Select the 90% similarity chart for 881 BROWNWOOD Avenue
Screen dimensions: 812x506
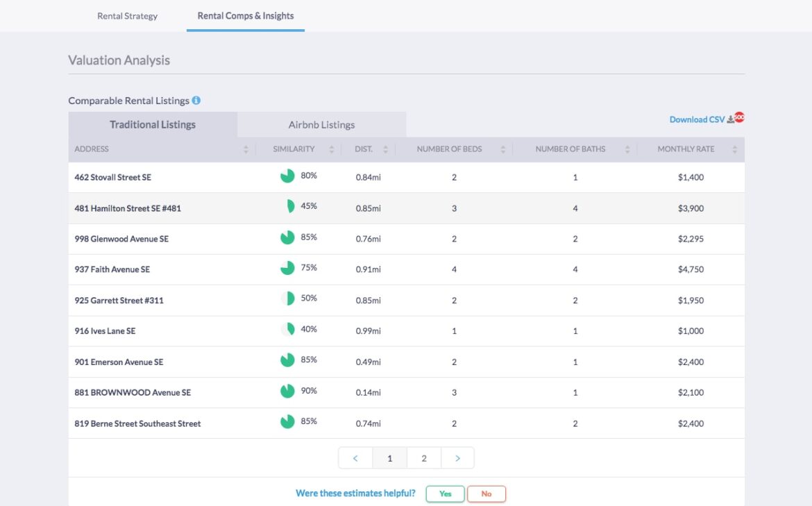click(x=287, y=391)
